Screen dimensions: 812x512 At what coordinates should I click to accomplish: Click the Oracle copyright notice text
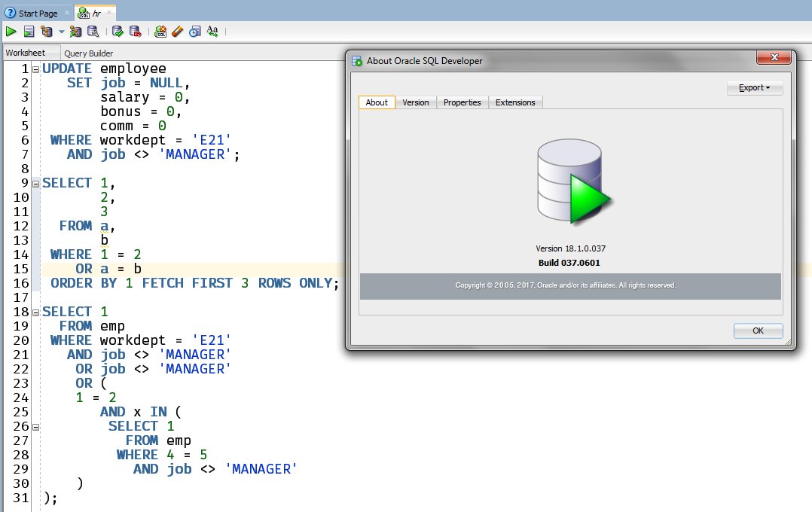point(566,285)
